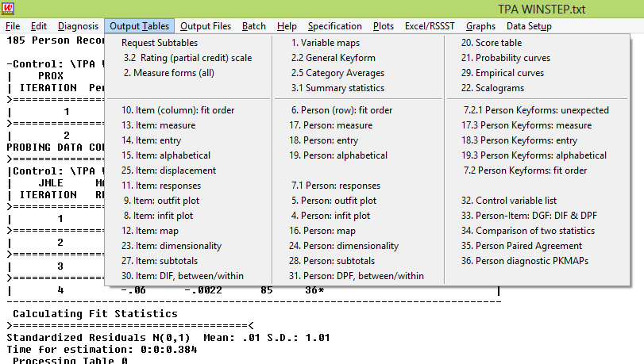Viewport: 644px width, 364px height.
Task: Select 13. Item: measure table
Action: click(x=158, y=125)
